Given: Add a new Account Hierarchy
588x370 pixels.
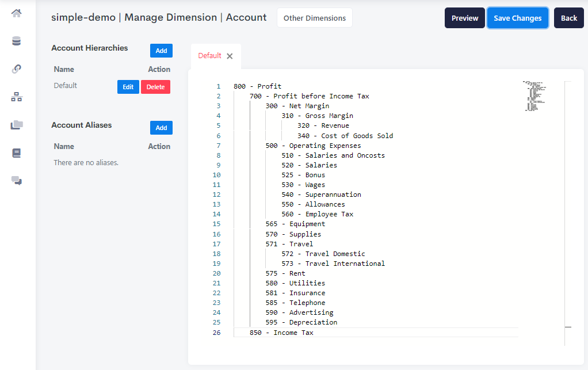Looking at the screenshot, I should pos(161,51).
